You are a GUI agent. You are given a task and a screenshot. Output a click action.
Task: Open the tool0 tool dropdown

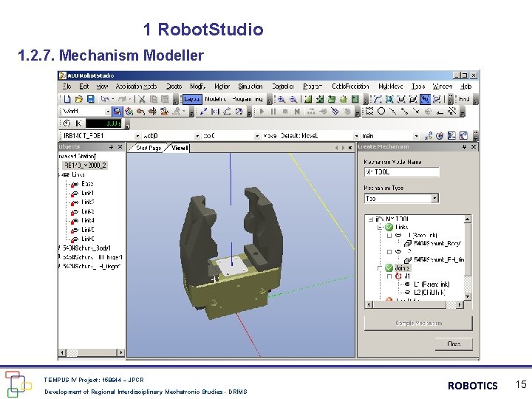click(x=257, y=136)
